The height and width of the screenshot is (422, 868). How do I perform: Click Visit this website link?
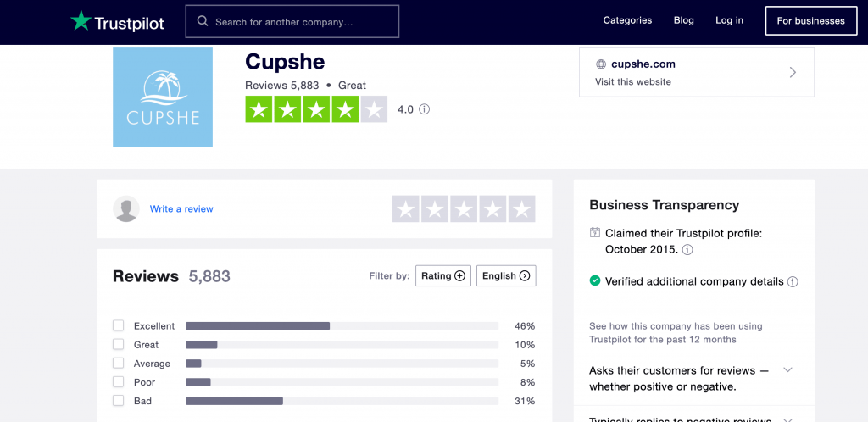point(633,82)
